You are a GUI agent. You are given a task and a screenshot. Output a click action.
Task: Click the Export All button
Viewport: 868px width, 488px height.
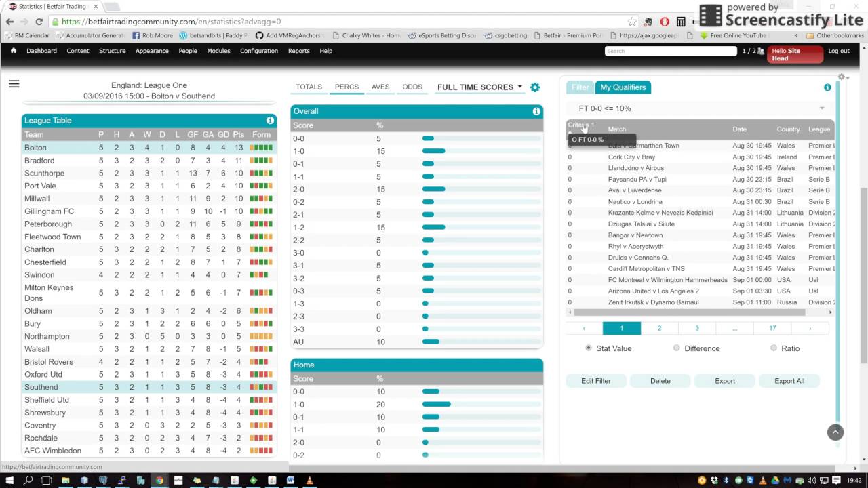click(x=789, y=381)
